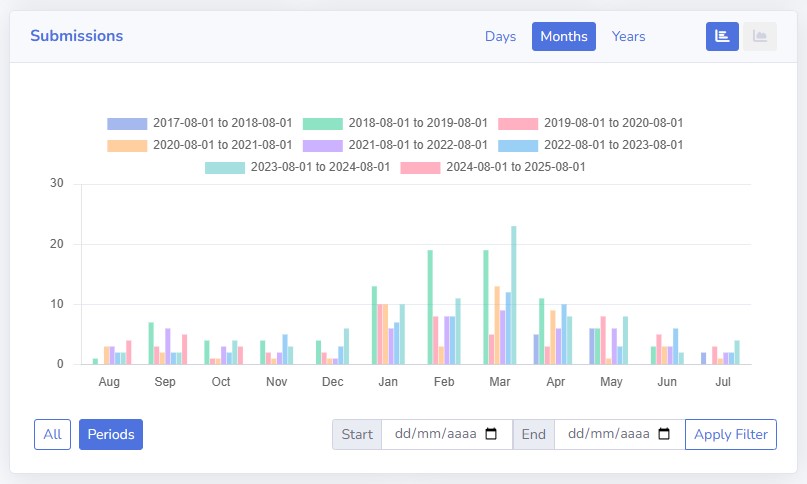The width and height of the screenshot is (807, 484).
Task: Select the Days grouping tab
Action: [x=500, y=36]
